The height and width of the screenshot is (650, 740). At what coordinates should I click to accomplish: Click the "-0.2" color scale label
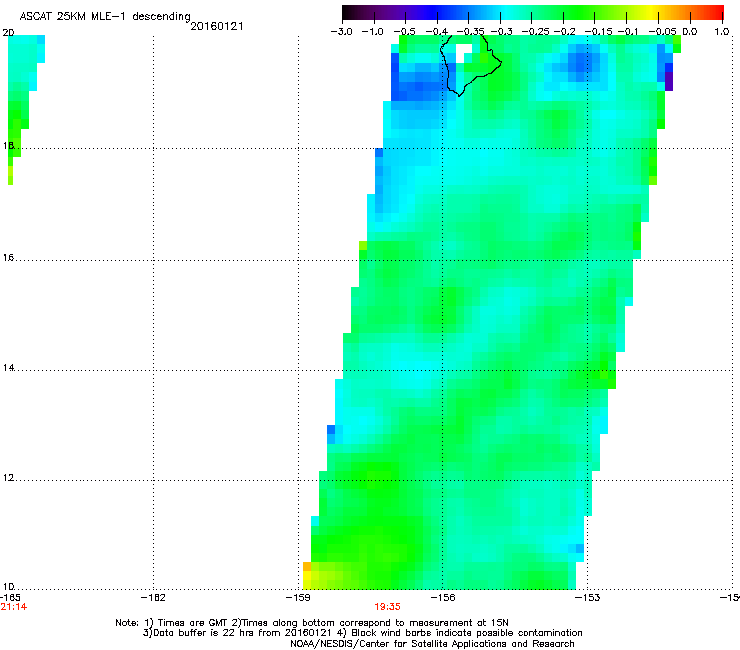(564, 32)
